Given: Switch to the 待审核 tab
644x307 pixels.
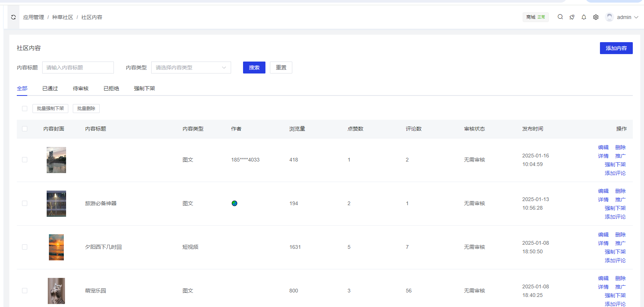Looking at the screenshot, I should (x=81, y=88).
